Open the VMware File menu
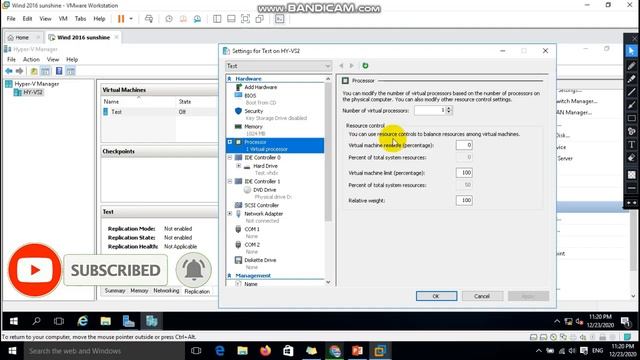Screen dimensions: 640x360 coord(11,19)
